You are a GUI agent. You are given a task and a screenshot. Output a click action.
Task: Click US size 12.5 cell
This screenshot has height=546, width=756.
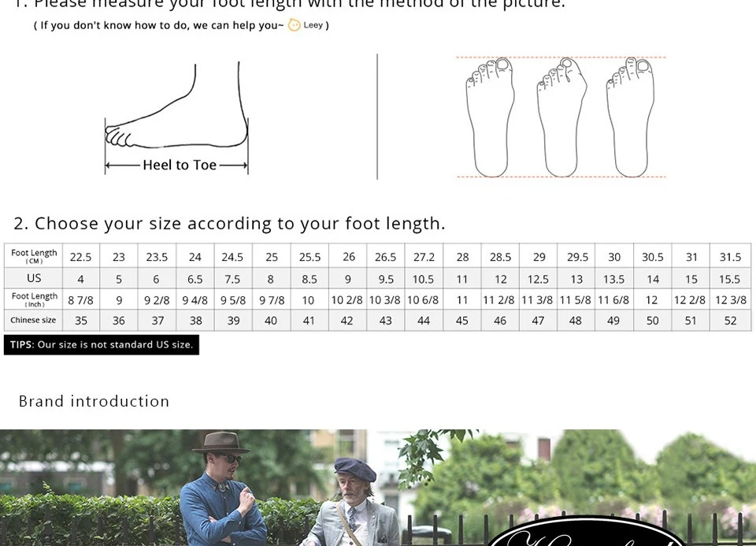click(538, 279)
